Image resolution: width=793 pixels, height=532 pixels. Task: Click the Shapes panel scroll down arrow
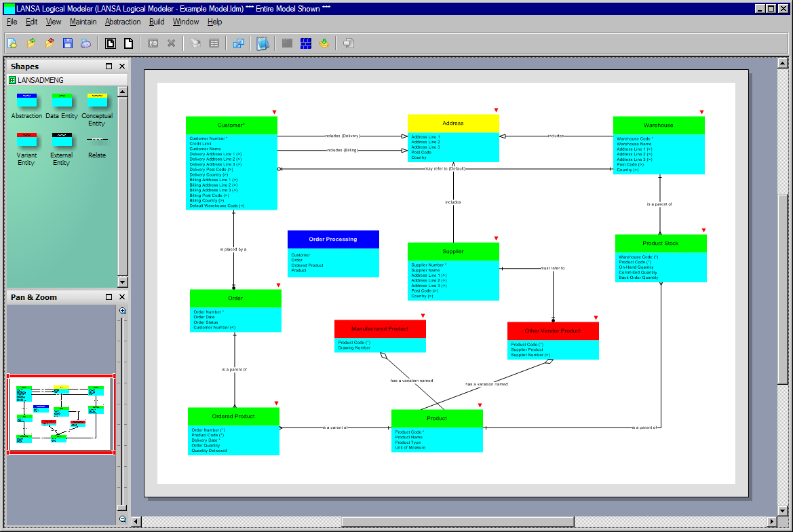[x=122, y=282]
